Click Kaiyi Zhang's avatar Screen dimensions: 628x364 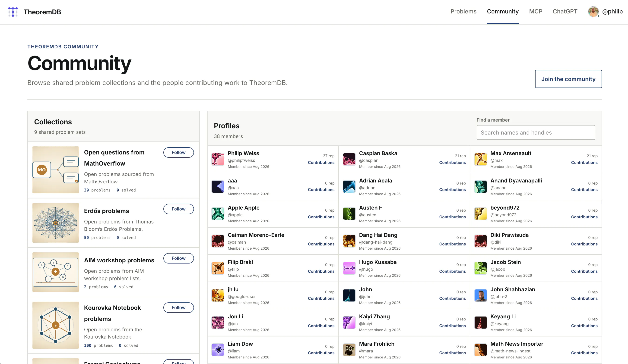click(x=349, y=323)
